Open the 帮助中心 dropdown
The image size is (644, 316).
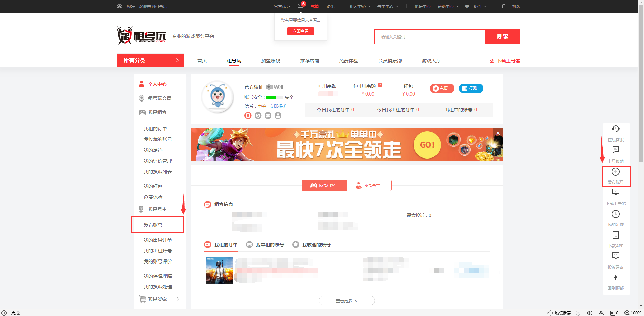[448, 6]
